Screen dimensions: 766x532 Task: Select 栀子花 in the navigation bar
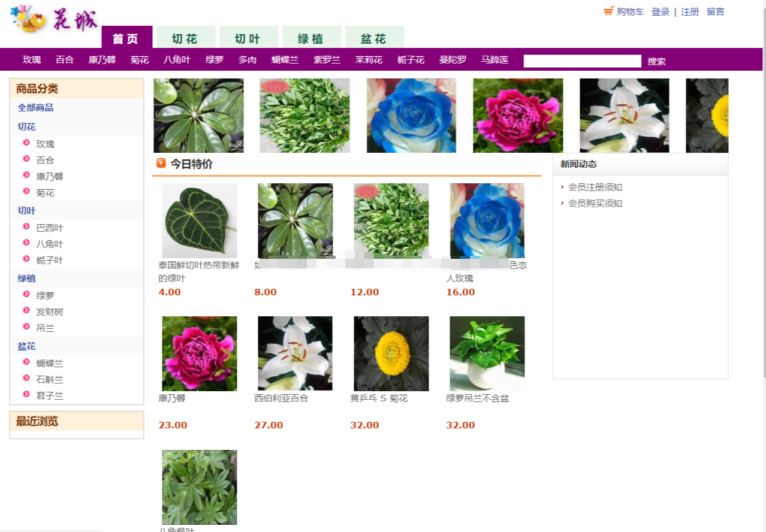point(411,60)
